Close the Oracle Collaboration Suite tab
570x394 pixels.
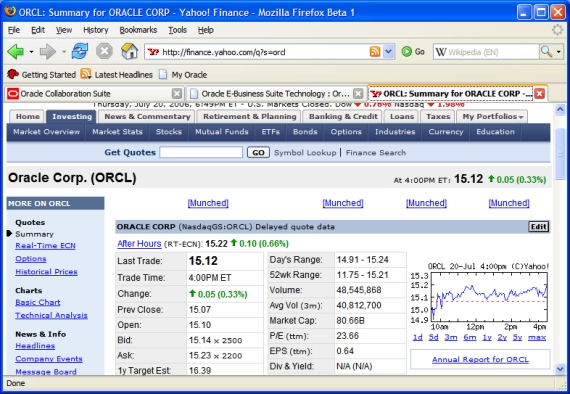point(177,94)
